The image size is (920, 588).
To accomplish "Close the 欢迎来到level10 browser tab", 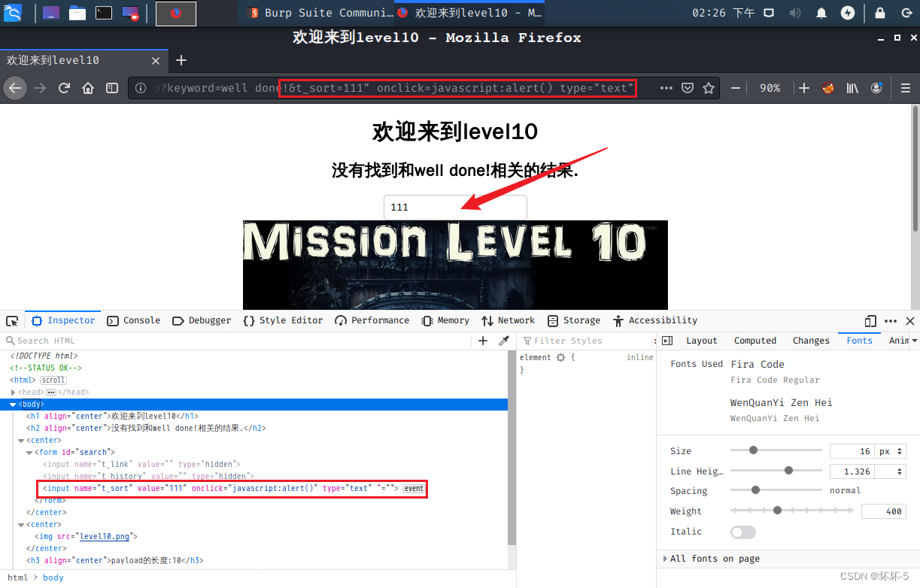I will [x=156, y=61].
